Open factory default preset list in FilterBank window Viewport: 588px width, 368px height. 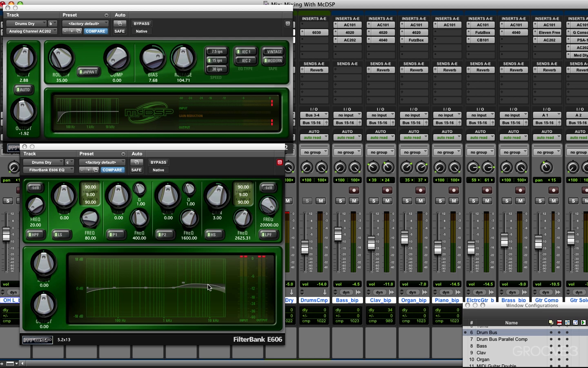point(102,162)
